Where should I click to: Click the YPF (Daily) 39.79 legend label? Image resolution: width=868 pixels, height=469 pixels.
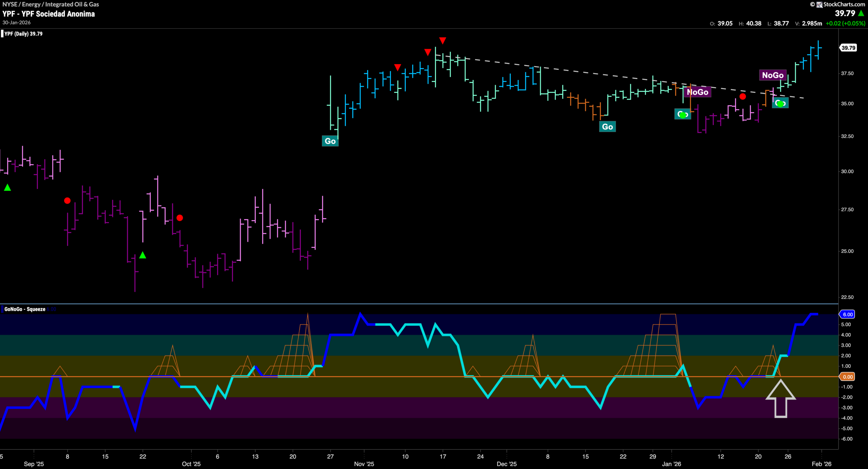(x=23, y=34)
